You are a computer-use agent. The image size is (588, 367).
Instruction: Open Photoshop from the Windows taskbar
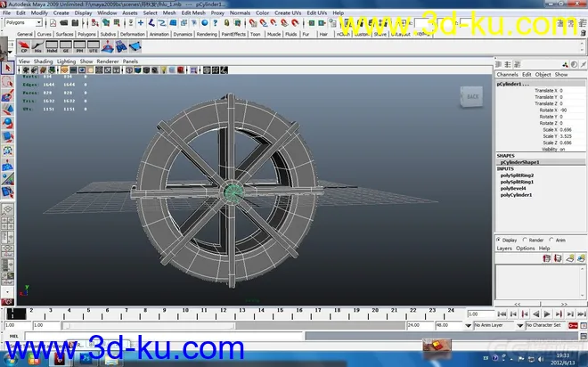(86, 358)
